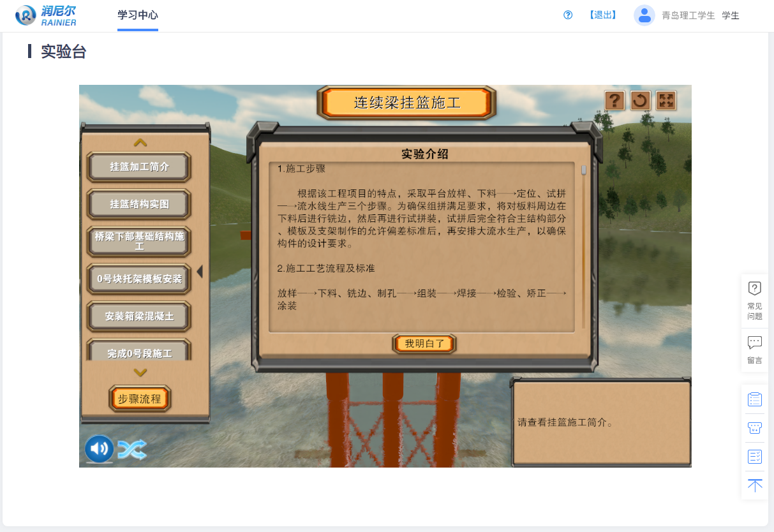The image size is (774, 532).
Task: Click the user avatar icon
Action: [x=644, y=15]
